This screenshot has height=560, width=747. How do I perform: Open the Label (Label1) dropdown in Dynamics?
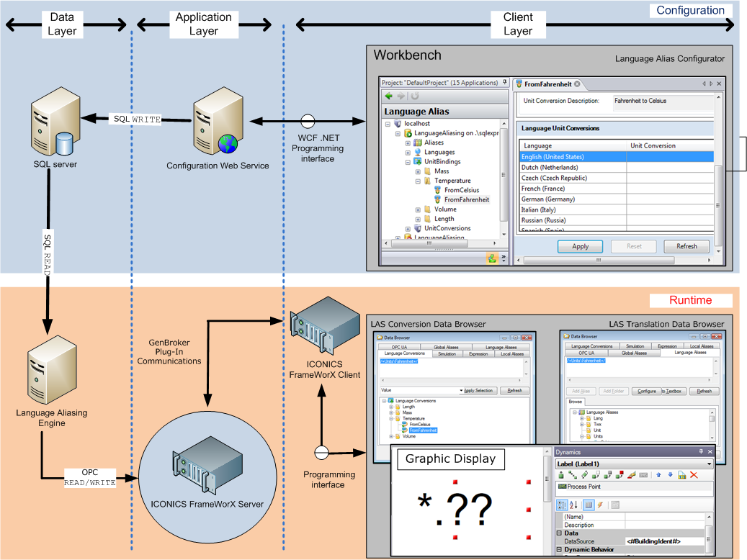[710, 464]
